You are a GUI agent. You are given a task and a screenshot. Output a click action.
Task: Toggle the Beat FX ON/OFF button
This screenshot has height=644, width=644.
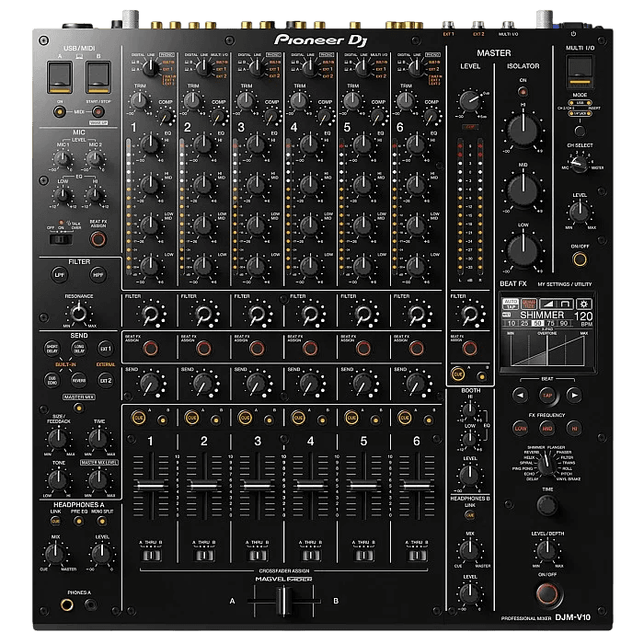[547, 593]
